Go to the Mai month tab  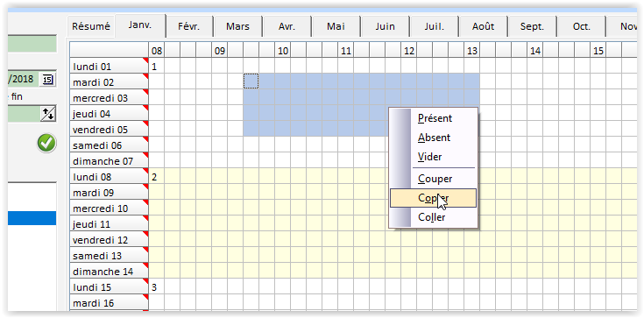pyautogui.click(x=336, y=27)
